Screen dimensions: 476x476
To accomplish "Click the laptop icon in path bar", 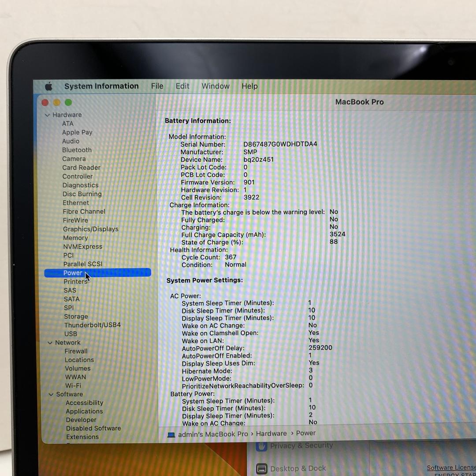I will coord(171,435).
